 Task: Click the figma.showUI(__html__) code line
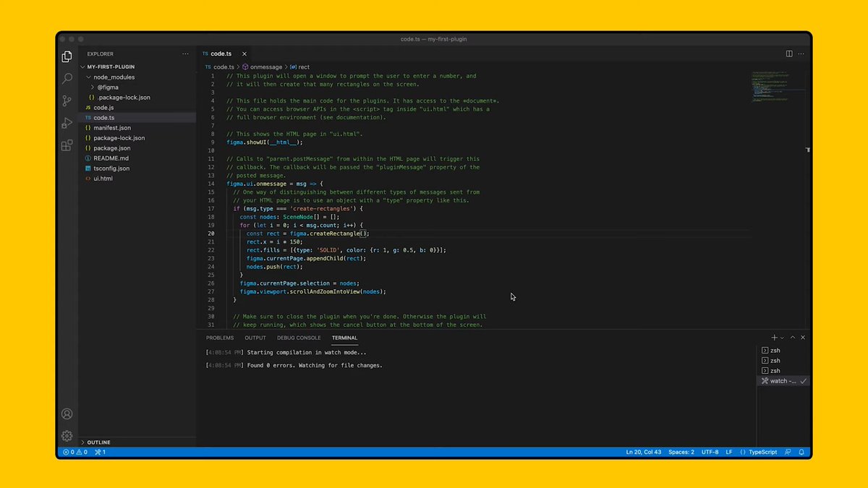click(x=265, y=142)
